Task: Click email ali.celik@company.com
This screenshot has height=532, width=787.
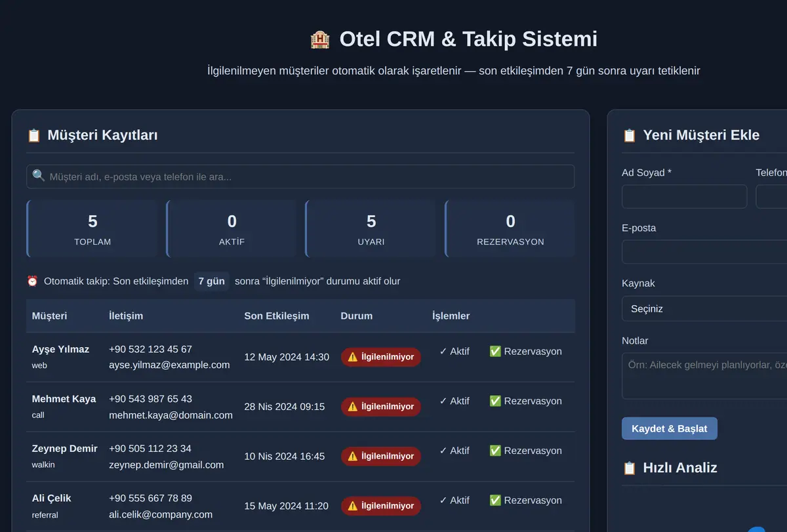Action: coord(161,514)
